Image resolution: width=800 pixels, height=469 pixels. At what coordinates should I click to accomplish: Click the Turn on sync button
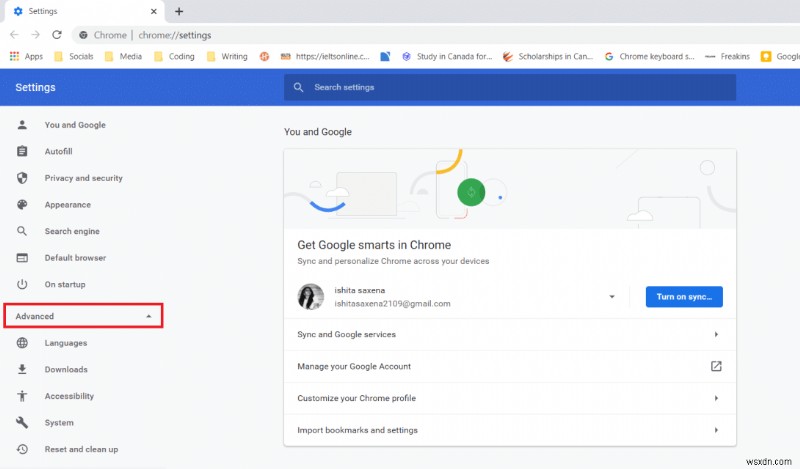pos(684,297)
